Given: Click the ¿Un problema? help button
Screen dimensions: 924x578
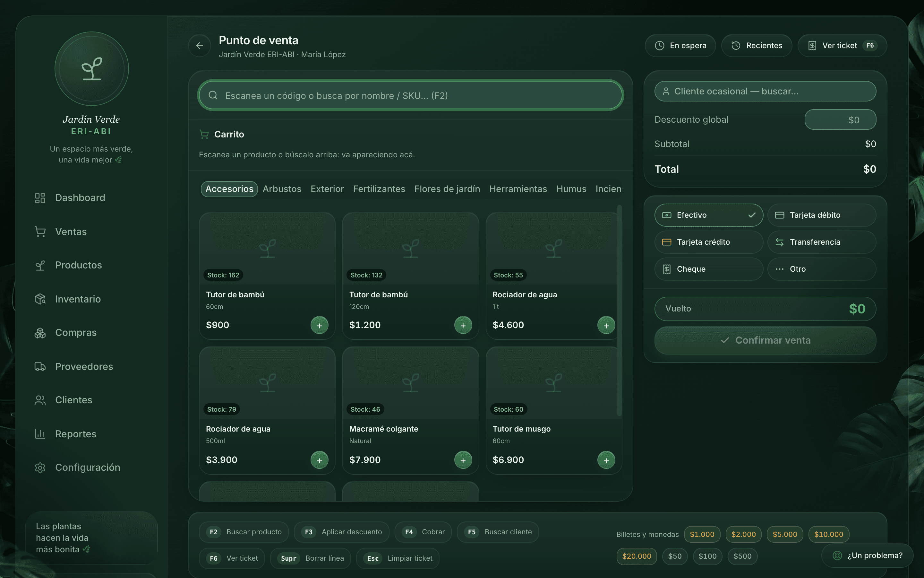Looking at the screenshot, I should [868, 556].
